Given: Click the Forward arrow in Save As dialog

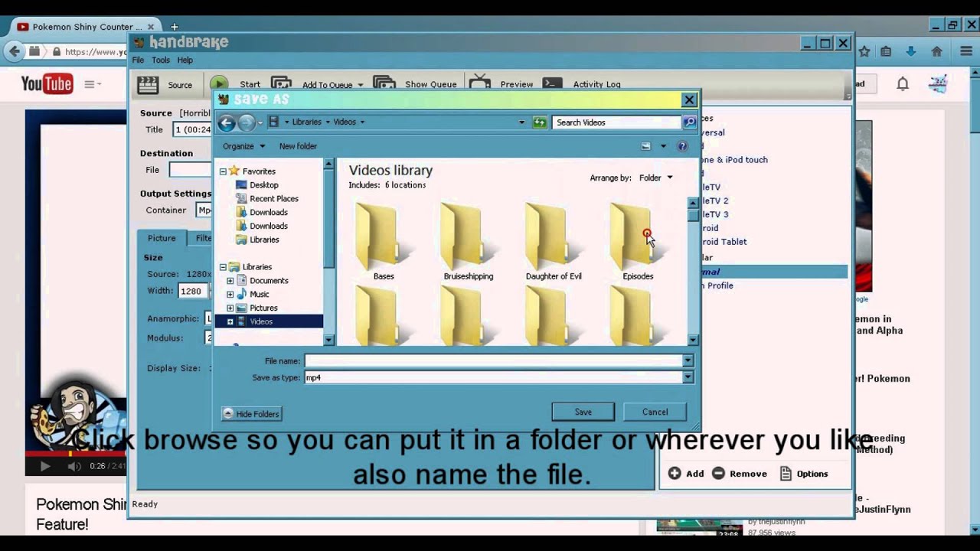Looking at the screenshot, I should [247, 122].
